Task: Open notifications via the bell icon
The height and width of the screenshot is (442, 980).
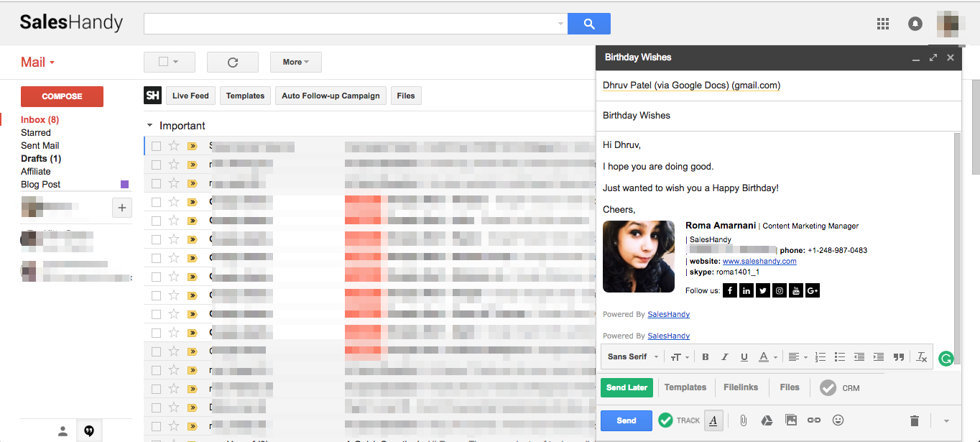Action: (x=915, y=23)
